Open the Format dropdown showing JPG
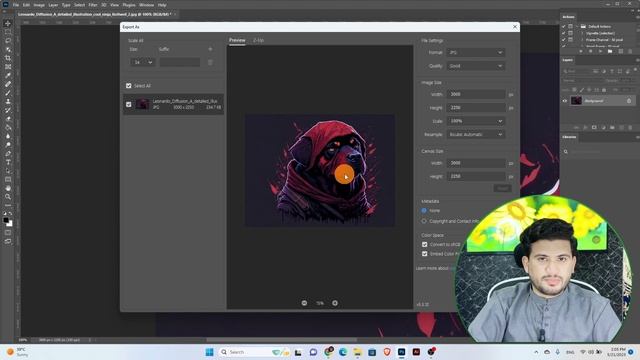The height and width of the screenshot is (360, 640). [x=476, y=53]
